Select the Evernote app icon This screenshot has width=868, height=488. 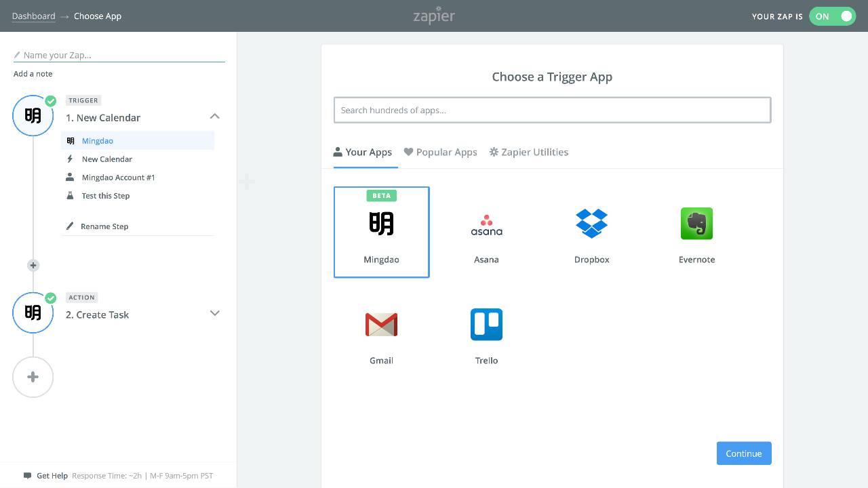[696, 224]
